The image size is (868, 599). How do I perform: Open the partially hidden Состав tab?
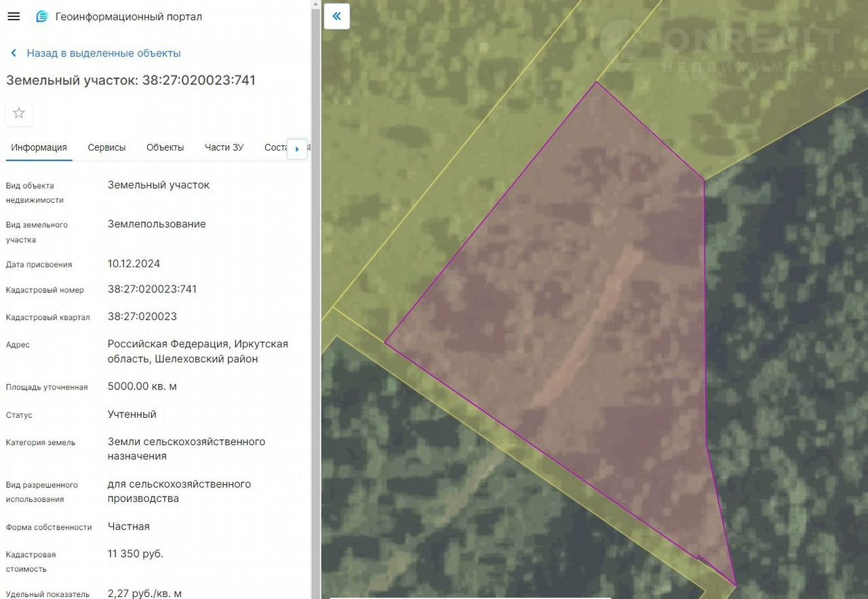tap(275, 147)
